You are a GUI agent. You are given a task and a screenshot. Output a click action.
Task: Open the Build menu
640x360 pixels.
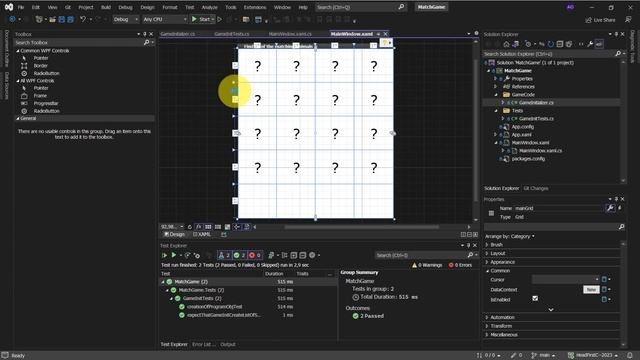pyautogui.click(x=106, y=7)
